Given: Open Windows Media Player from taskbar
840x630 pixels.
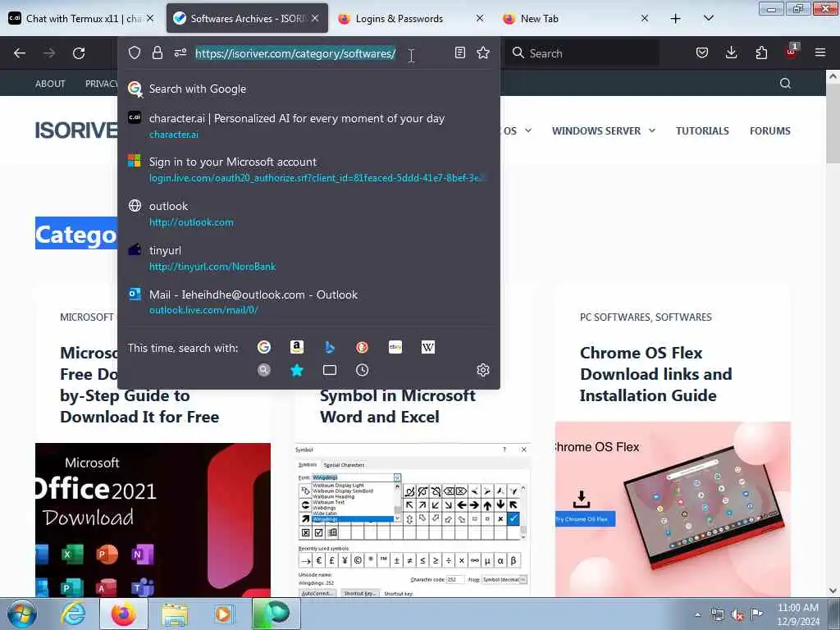Looking at the screenshot, I should [x=223, y=614].
